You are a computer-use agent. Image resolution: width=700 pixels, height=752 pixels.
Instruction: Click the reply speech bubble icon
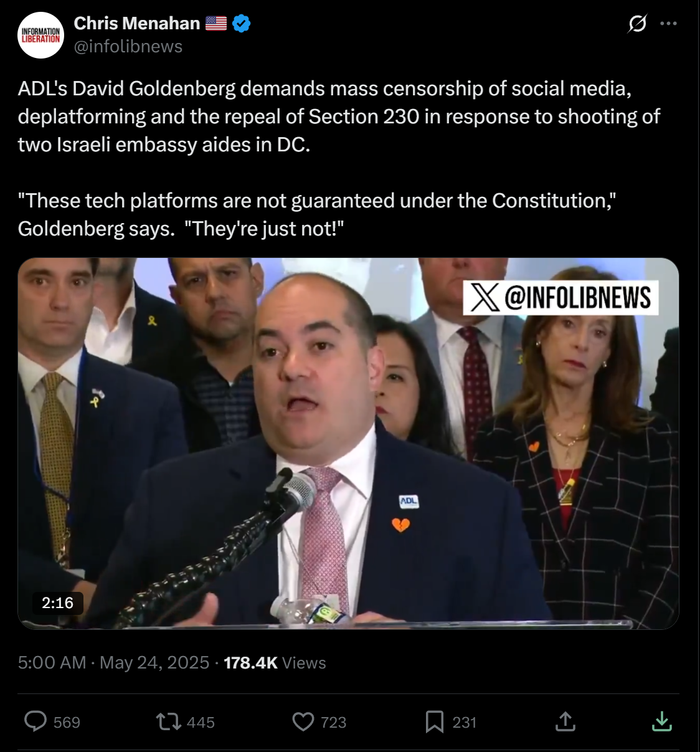(x=35, y=721)
